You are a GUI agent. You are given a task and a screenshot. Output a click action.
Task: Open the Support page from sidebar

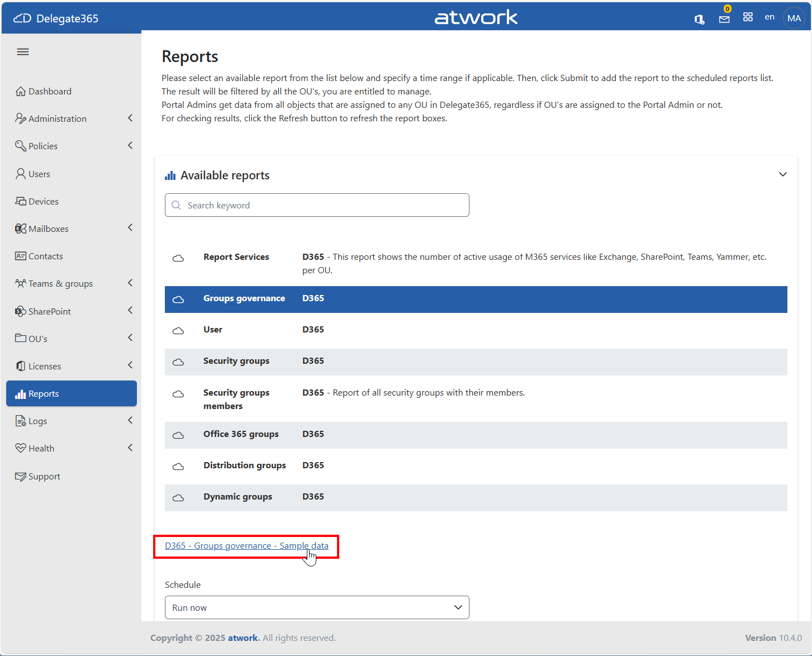(x=44, y=477)
